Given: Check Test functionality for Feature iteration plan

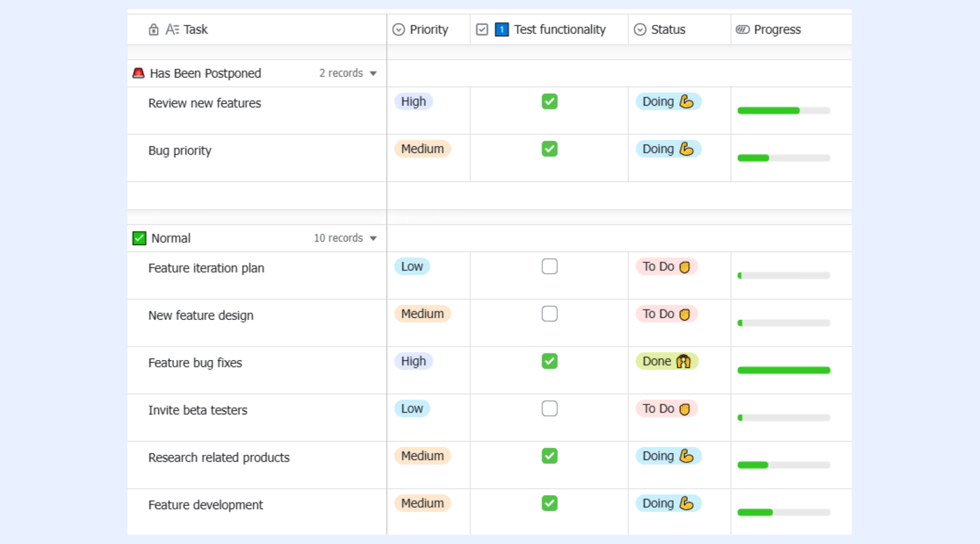Looking at the screenshot, I should click(x=549, y=267).
